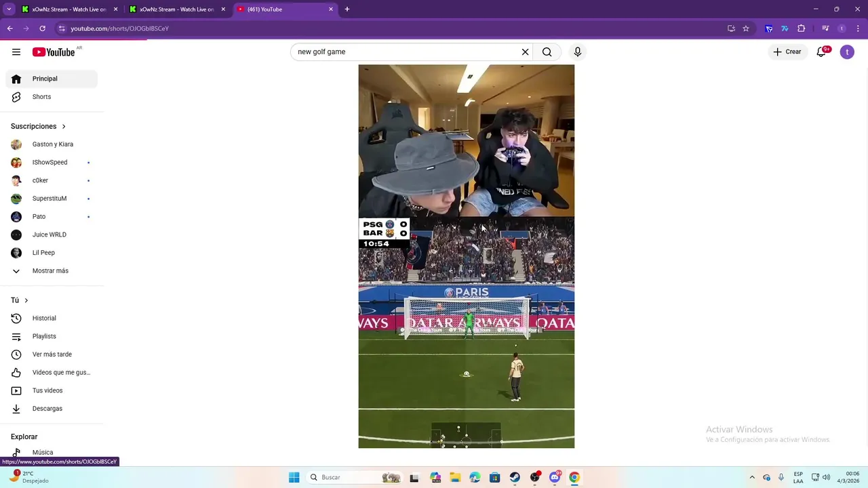Image resolution: width=868 pixels, height=488 pixels.
Task: Open Microsoft 365 from taskbar
Action: 435,477
